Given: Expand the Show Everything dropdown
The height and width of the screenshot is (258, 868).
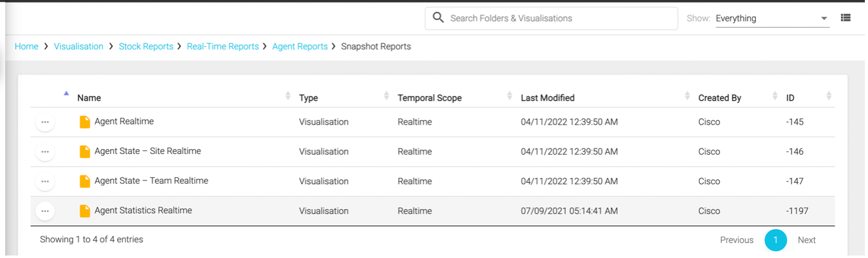Looking at the screenshot, I should tap(823, 19).
